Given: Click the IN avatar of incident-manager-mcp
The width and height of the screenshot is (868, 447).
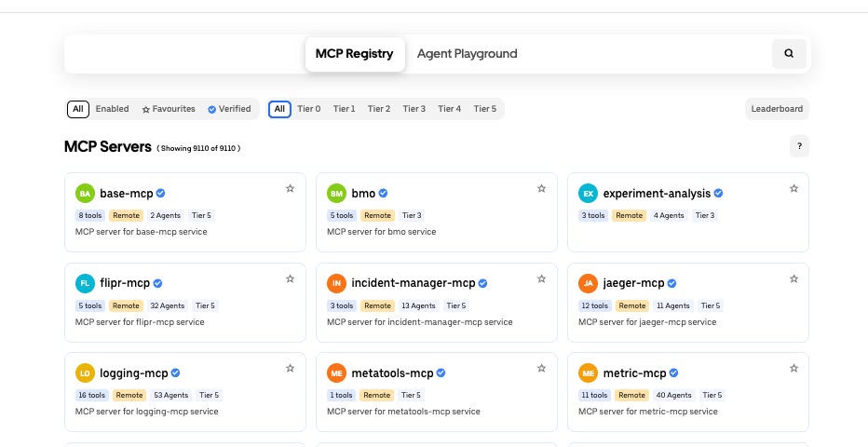Looking at the screenshot, I should click(336, 283).
